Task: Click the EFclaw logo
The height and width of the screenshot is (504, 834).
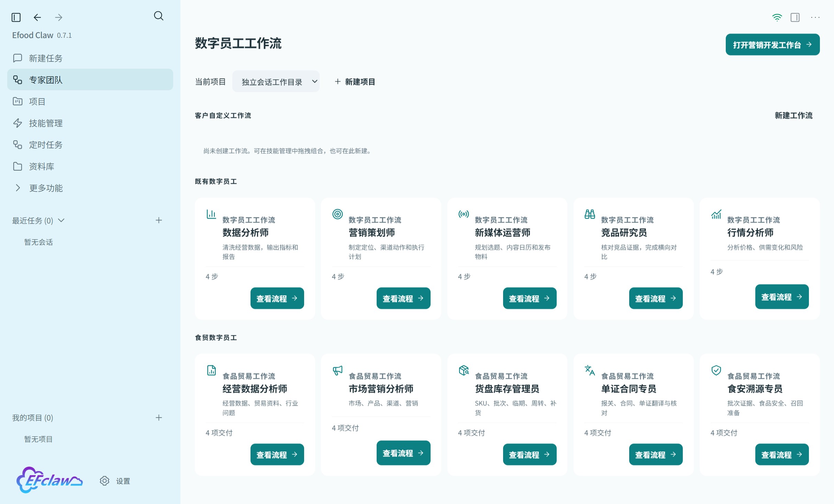Action: click(49, 480)
